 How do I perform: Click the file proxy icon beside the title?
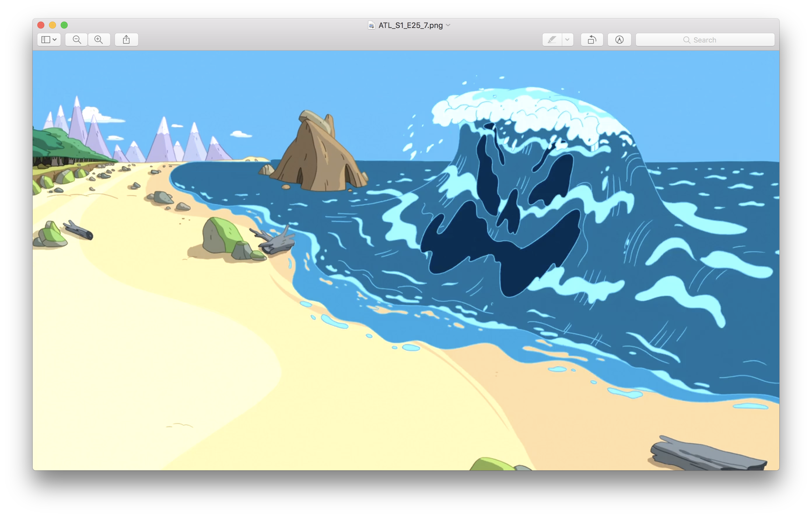[x=371, y=25]
